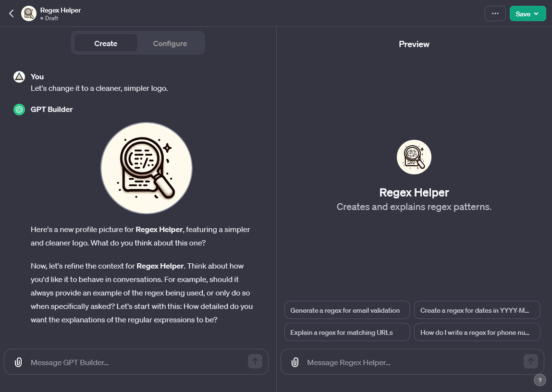The height and width of the screenshot is (392, 552).
Task: Click the preview Regex Helper profile picture
Action: point(414,157)
